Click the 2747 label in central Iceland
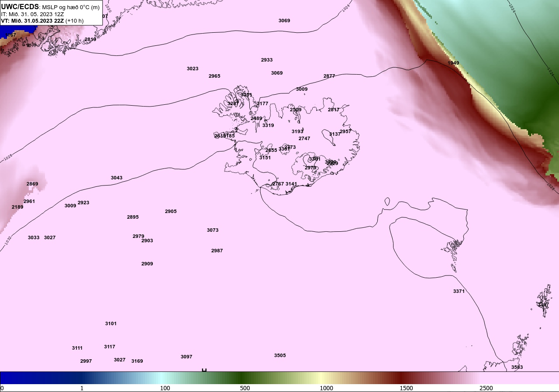The width and height of the screenshot is (559, 392). click(x=304, y=138)
